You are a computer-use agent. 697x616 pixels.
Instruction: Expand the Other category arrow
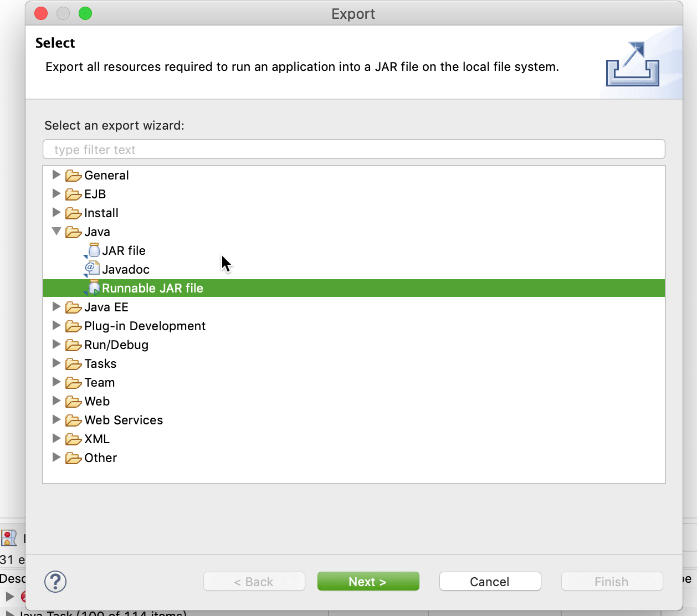click(56, 458)
